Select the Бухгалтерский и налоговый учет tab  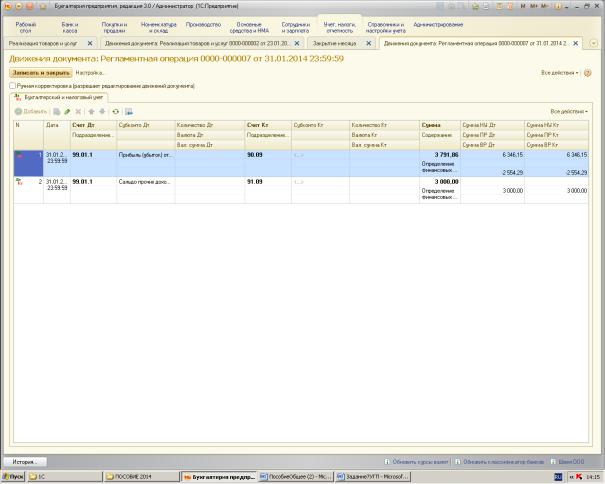(x=59, y=98)
